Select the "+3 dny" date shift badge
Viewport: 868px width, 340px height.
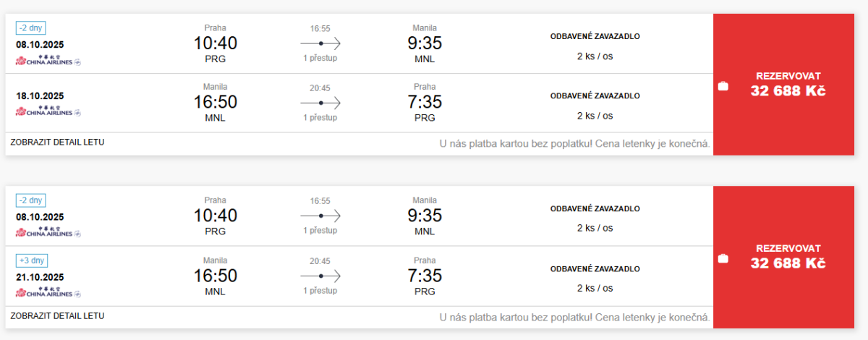click(31, 260)
